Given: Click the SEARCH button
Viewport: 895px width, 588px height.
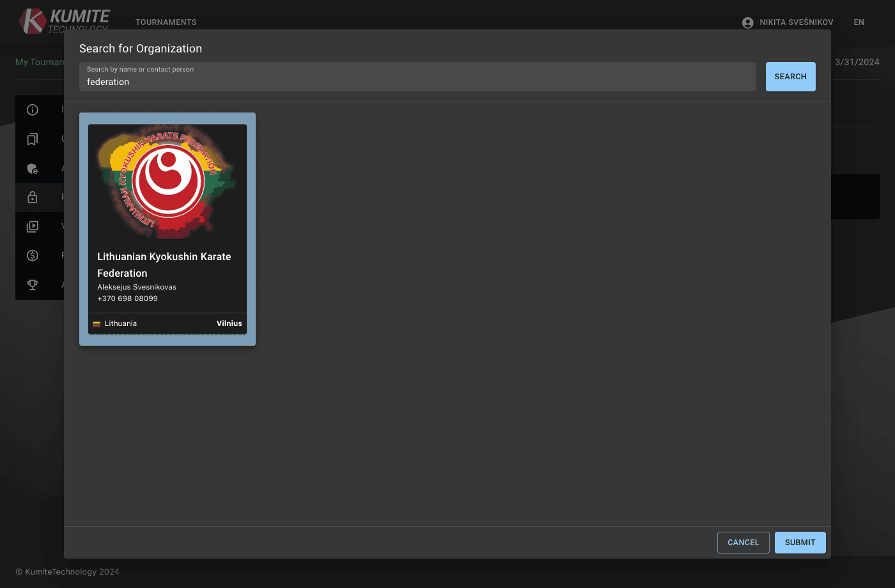Looking at the screenshot, I should pyautogui.click(x=790, y=76).
